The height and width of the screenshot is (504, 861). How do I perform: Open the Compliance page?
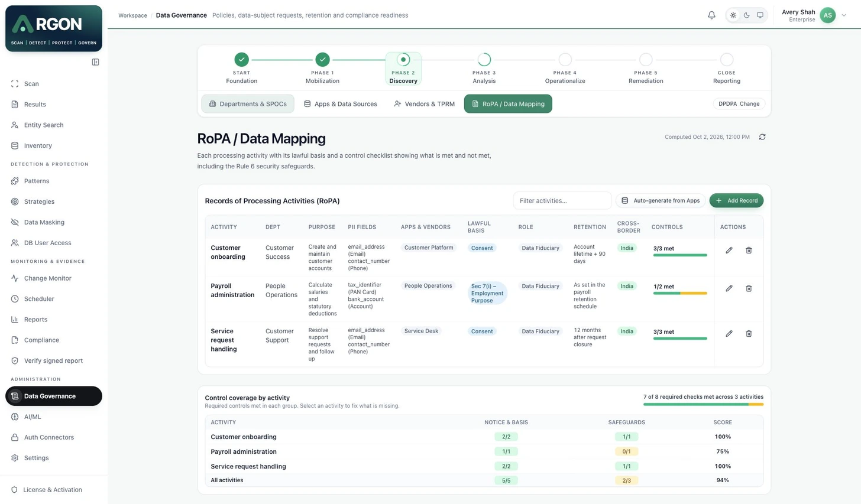54,340
